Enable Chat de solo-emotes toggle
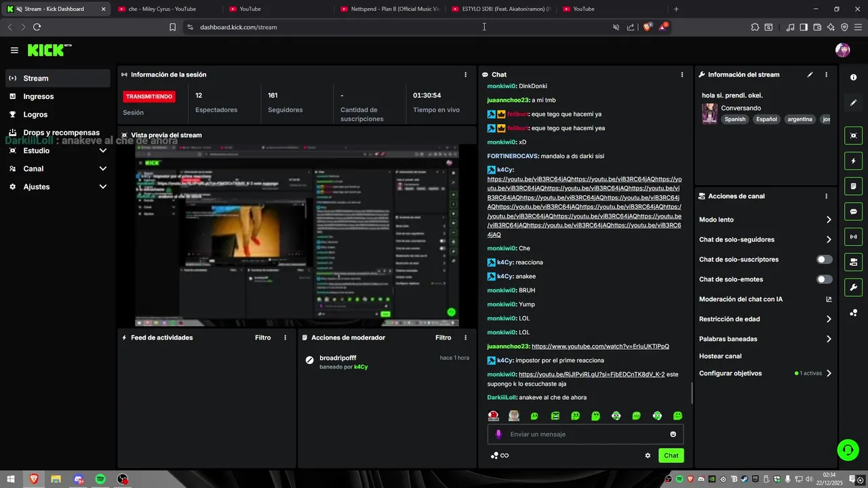Viewport: 868px width, 488px height. click(x=825, y=279)
